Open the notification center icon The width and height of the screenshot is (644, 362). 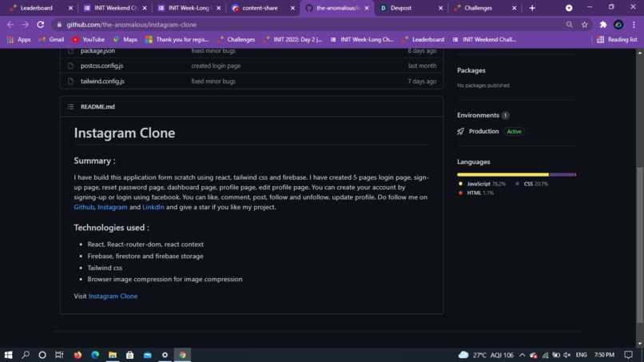[628, 355]
